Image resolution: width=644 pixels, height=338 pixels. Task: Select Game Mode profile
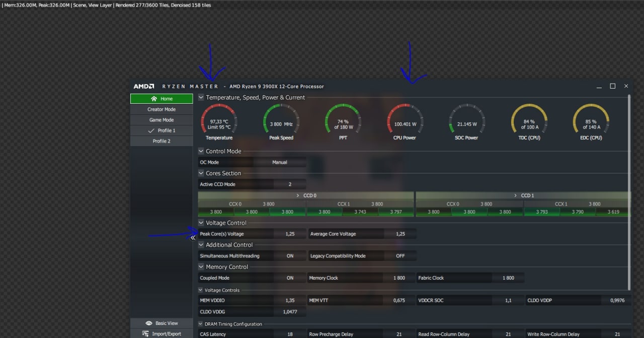tap(162, 120)
